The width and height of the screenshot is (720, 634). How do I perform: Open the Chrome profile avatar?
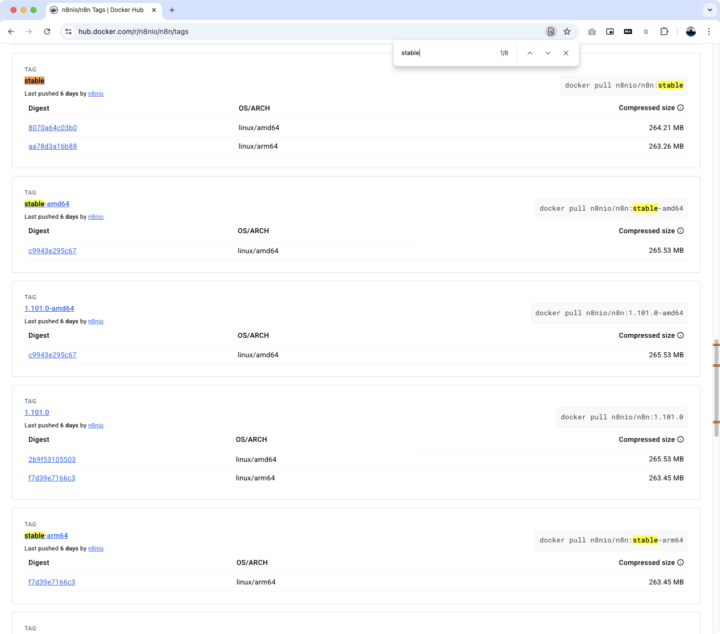point(691,32)
